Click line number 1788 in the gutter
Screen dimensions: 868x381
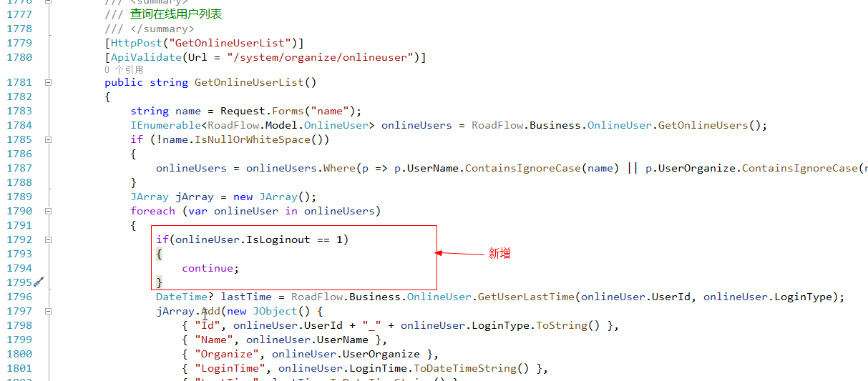(19, 182)
